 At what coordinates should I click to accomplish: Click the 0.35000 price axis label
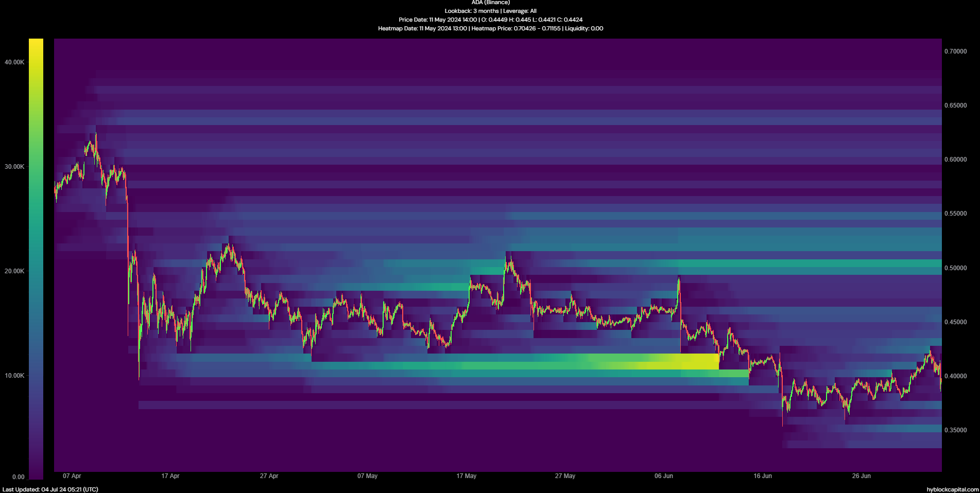955,430
